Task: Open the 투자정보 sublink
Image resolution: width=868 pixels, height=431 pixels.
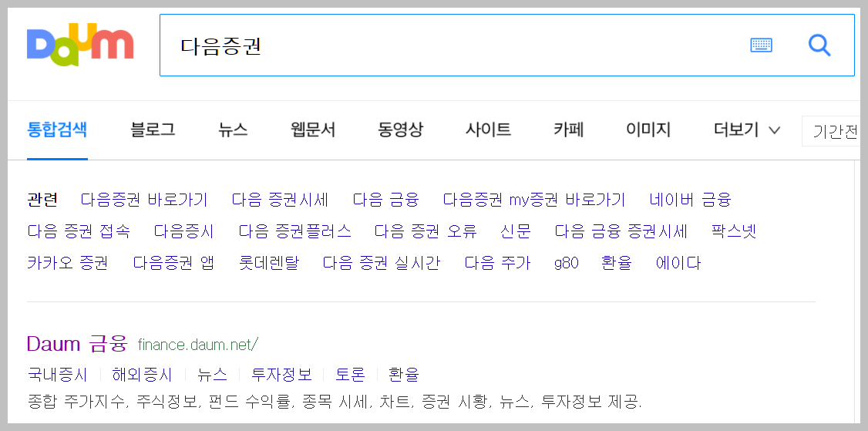Action: pos(282,375)
